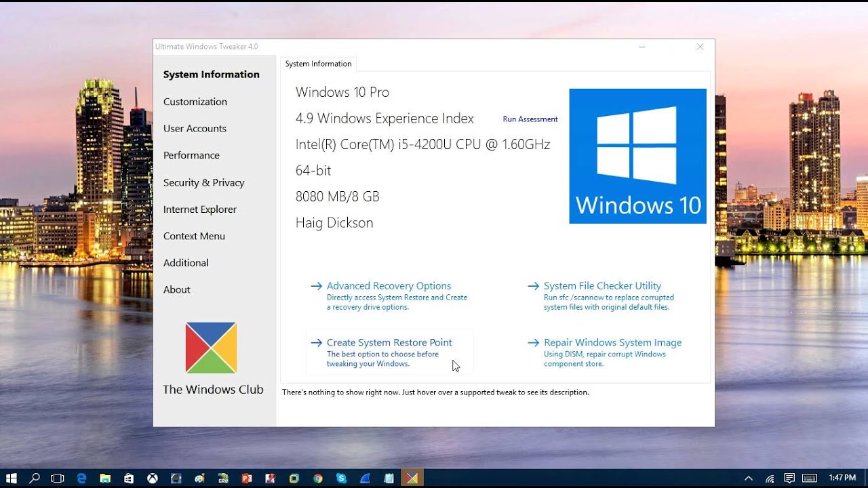This screenshot has height=488, width=868.
Task: Click 'The Windows Club' label text
Action: 213,390
